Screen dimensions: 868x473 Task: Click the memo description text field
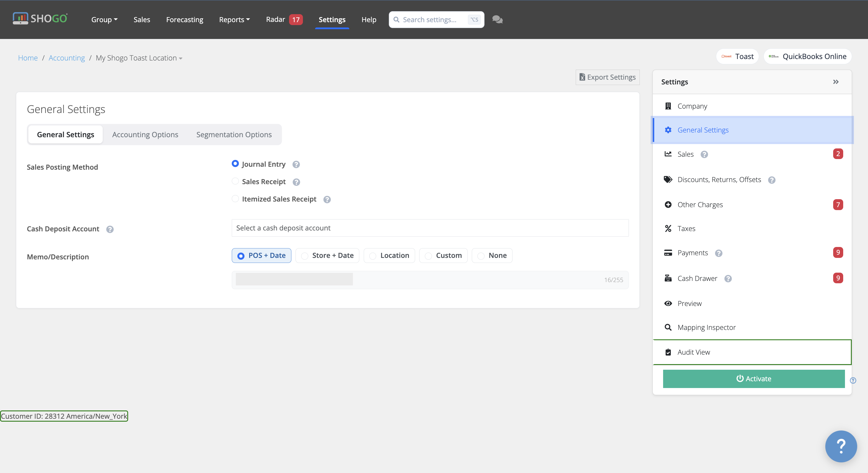(430, 280)
